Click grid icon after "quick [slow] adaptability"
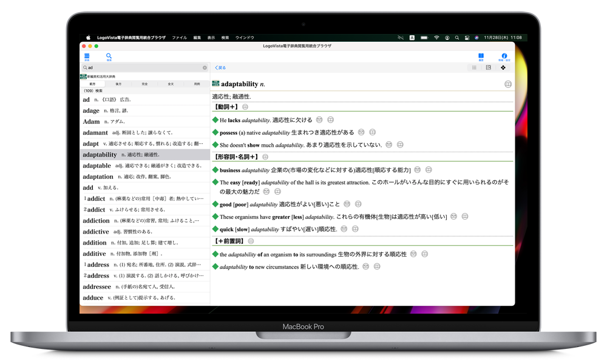This screenshot has height=364, width=607. click(355, 229)
